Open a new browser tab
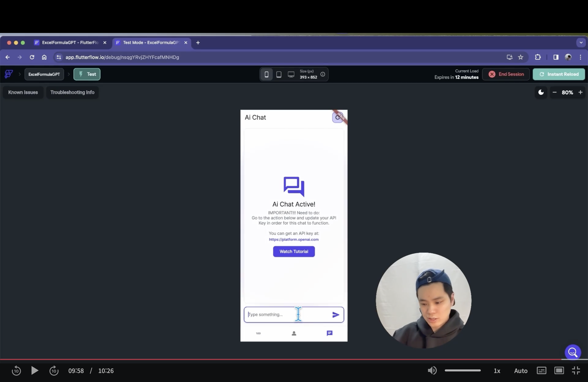The image size is (588, 382). pos(198,43)
